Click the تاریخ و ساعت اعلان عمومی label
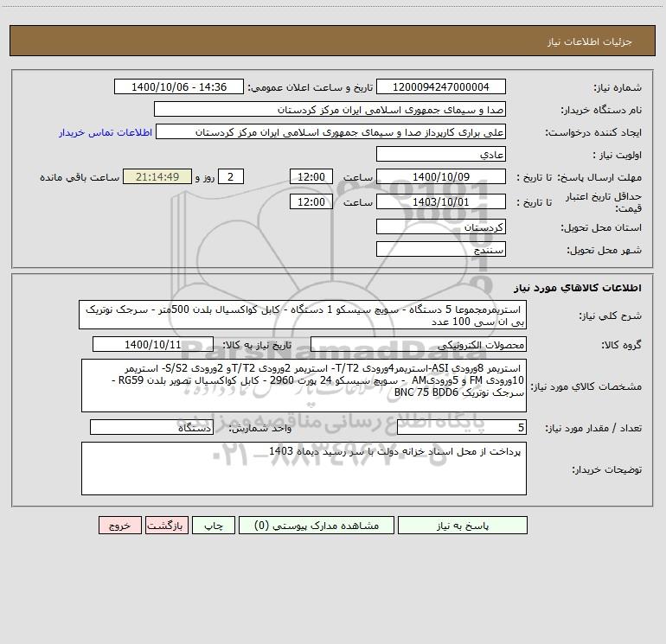The width and height of the screenshot is (666, 644). point(311,87)
